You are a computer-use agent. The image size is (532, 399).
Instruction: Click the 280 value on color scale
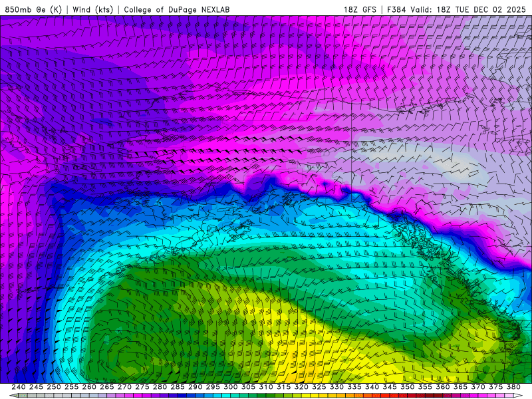(x=160, y=387)
